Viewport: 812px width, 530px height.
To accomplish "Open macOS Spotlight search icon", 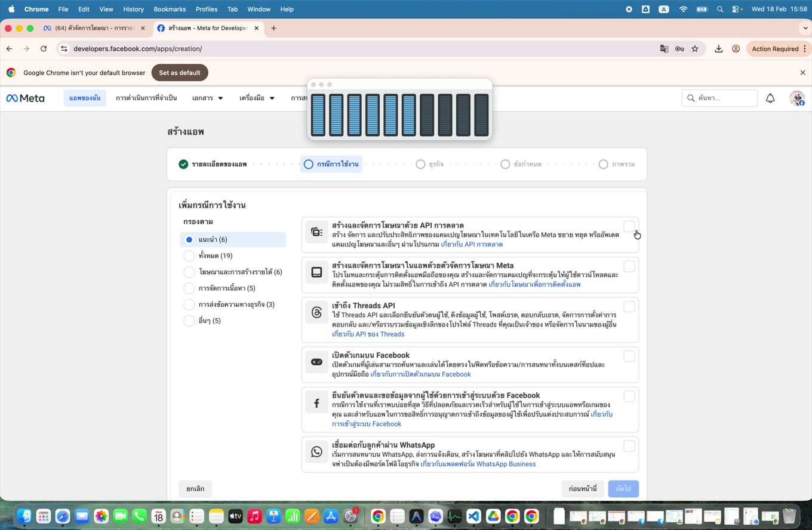I will pyautogui.click(x=719, y=9).
